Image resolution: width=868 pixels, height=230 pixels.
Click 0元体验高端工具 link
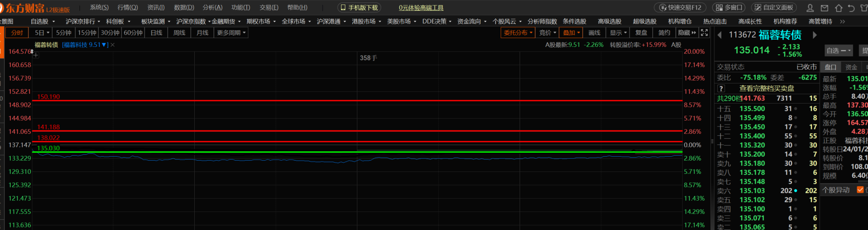pos(421,8)
